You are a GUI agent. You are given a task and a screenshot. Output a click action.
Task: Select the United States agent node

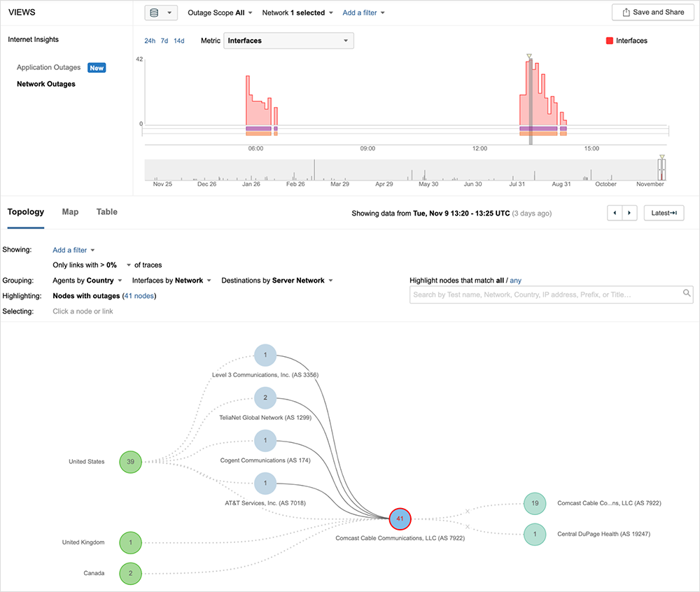130,461
